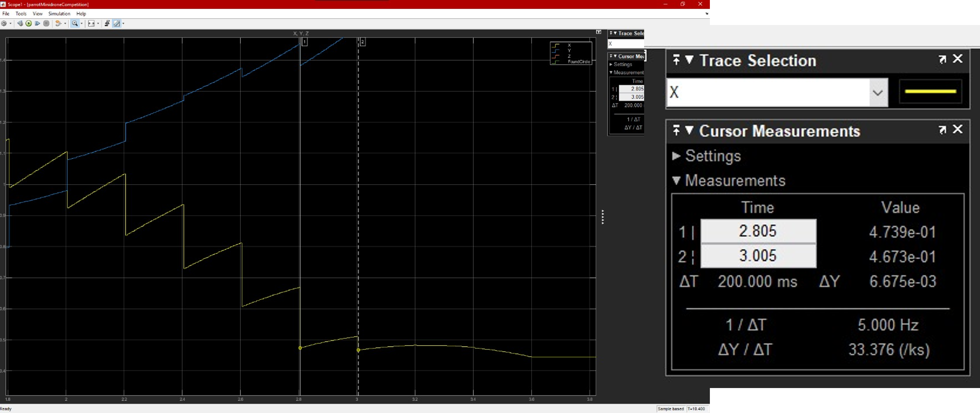980x413 pixels.
Task: Open the Simulation menu
Action: click(x=59, y=14)
